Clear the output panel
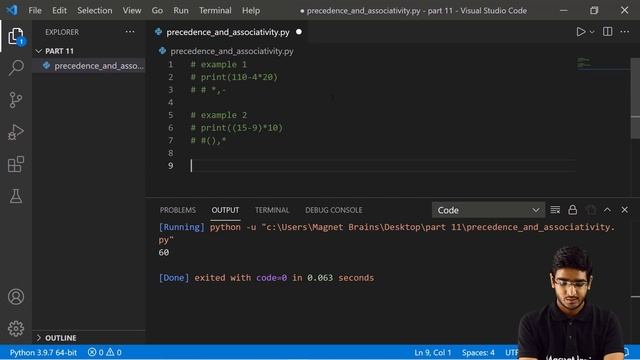This screenshot has width=640, height=360. click(x=555, y=210)
